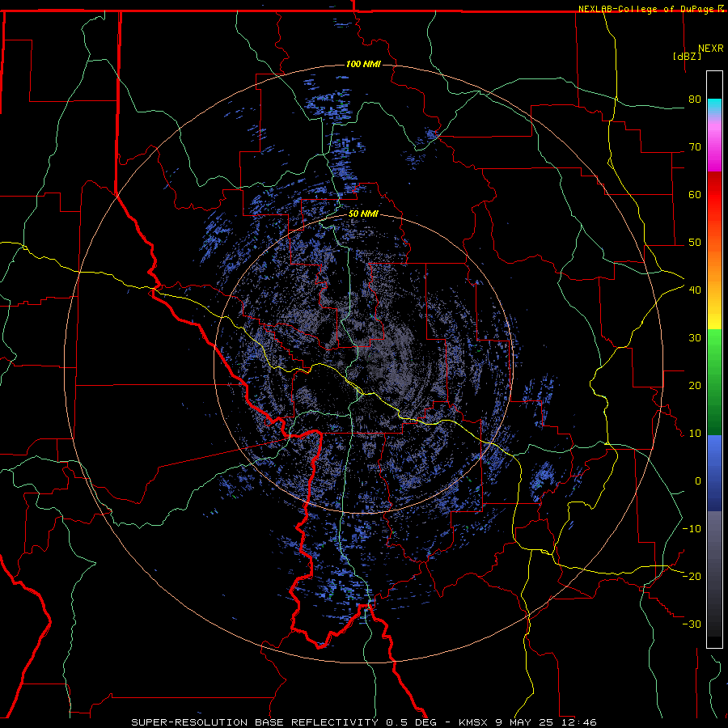The image size is (728, 728).
Task: Click the 30 dBZ scale value
Action: (695, 338)
